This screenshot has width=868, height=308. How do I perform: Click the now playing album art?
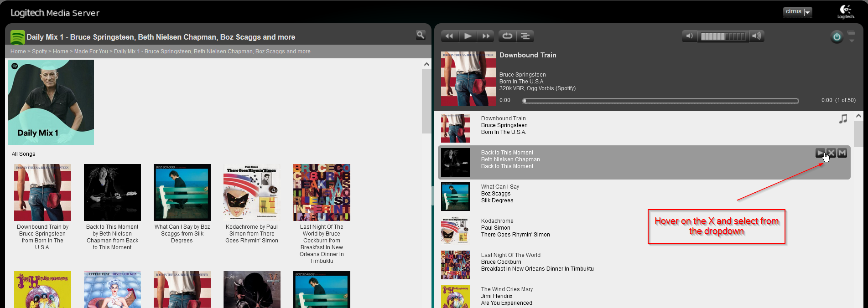[468, 79]
